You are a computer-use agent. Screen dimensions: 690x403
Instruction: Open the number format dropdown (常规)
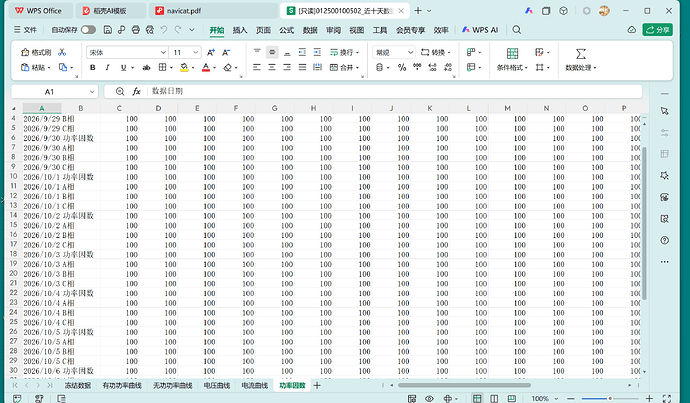411,52
